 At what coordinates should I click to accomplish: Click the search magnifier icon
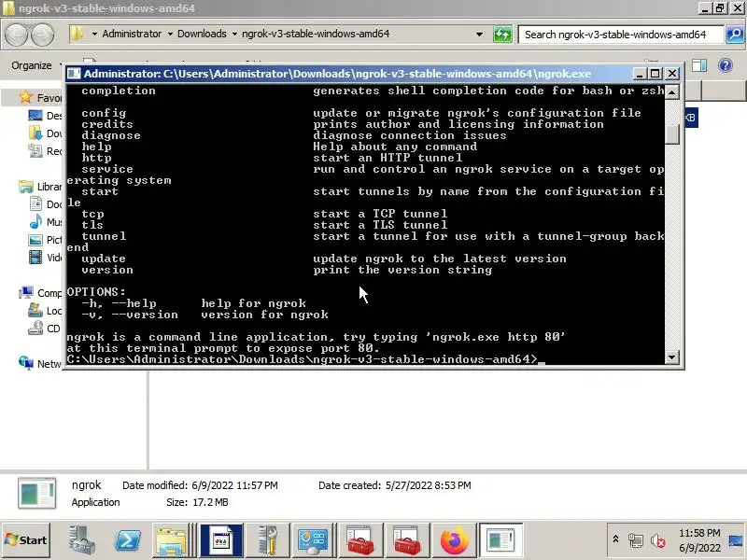pyautogui.click(x=735, y=35)
